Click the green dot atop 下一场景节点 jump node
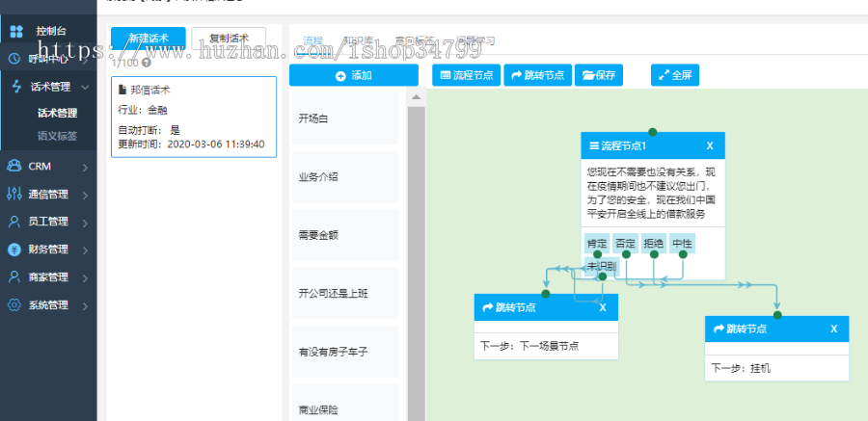Viewport: 868px width, 421px height. (546, 294)
